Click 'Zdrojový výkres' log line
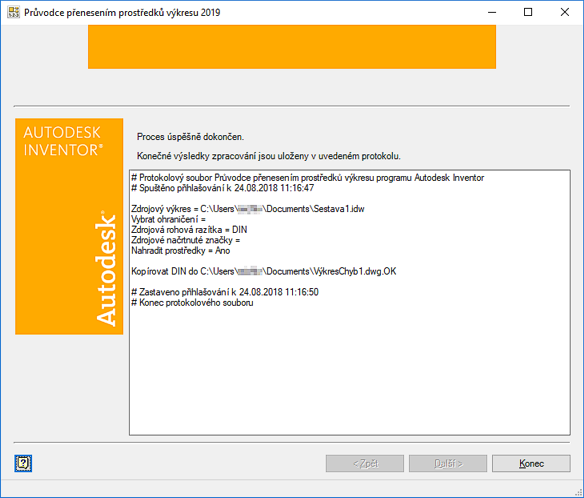The image size is (584, 498). [x=248, y=209]
